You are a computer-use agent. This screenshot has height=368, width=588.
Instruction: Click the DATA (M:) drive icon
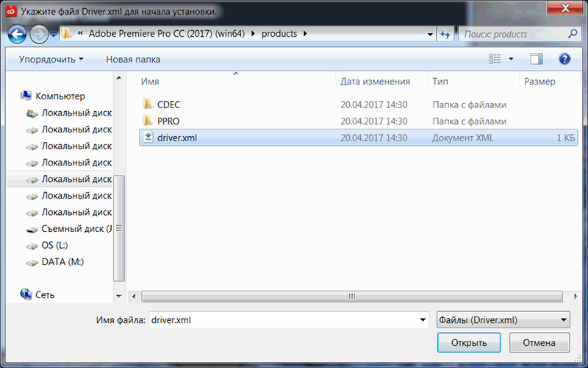click(32, 263)
